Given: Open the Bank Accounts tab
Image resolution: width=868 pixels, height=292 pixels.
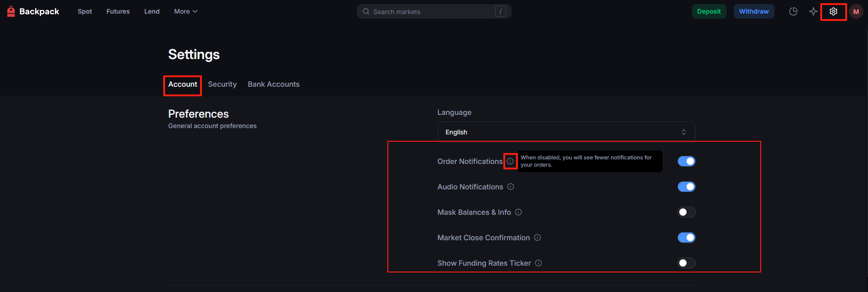Looking at the screenshot, I should 273,84.
